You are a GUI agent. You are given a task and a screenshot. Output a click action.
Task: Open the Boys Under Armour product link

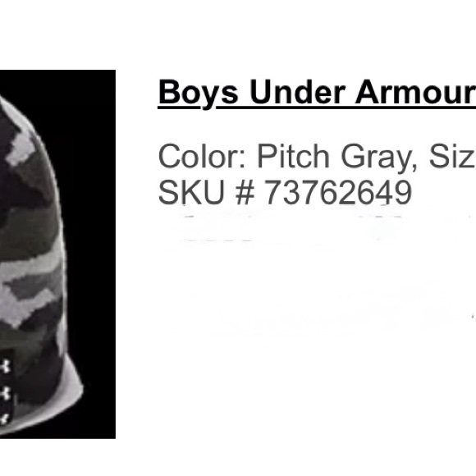317,92
